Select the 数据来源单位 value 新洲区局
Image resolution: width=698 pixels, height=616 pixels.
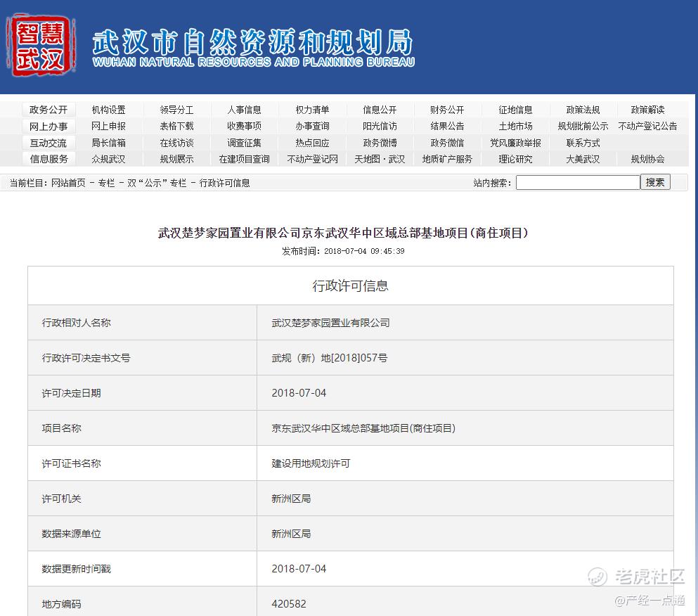click(x=291, y=534)
